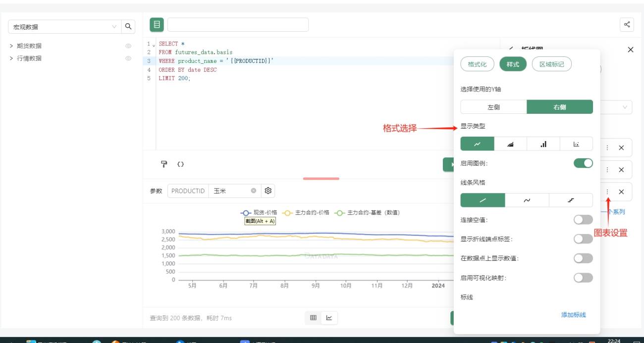Select the scatter chart display type
This screenshot has height=343, width=644.
tap(576, 144)
